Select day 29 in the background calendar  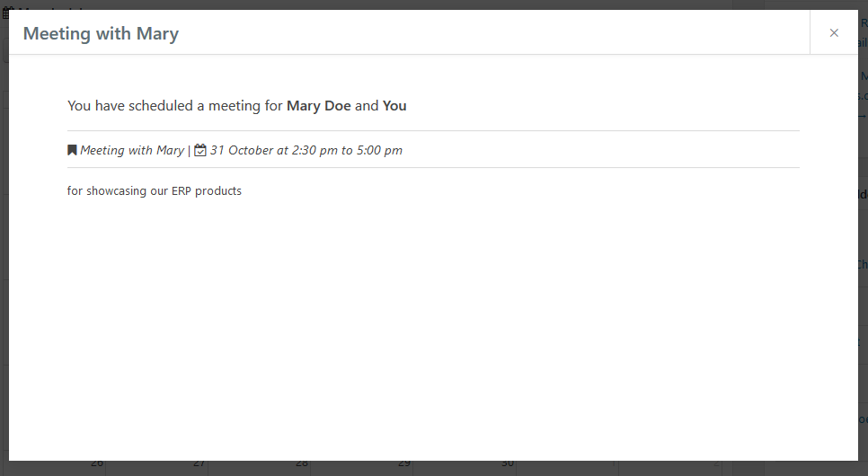tap(404, 464)
